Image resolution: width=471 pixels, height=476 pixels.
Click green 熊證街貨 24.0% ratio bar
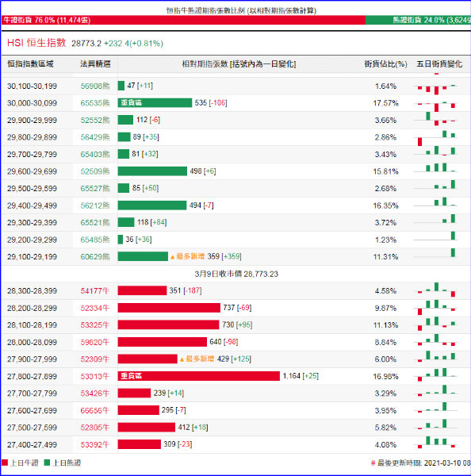(418, 20)
